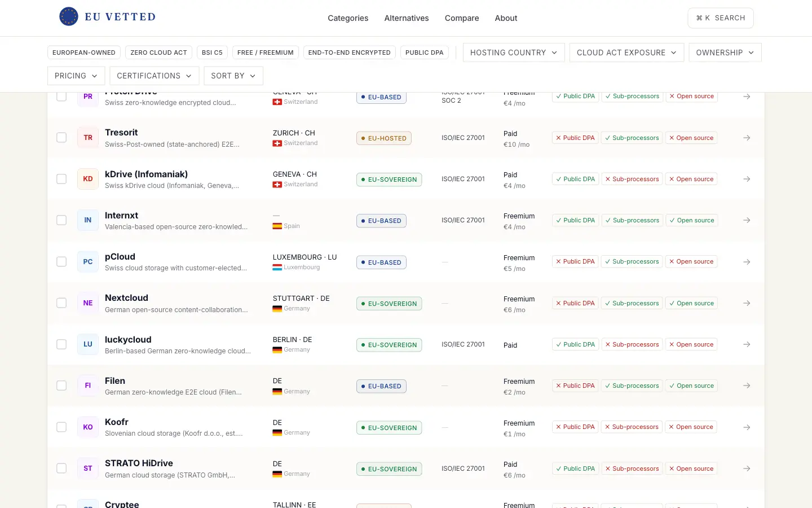Open the Koofr row arrow
Viewport: 812px width, 508px height.
tap(747, 427)
